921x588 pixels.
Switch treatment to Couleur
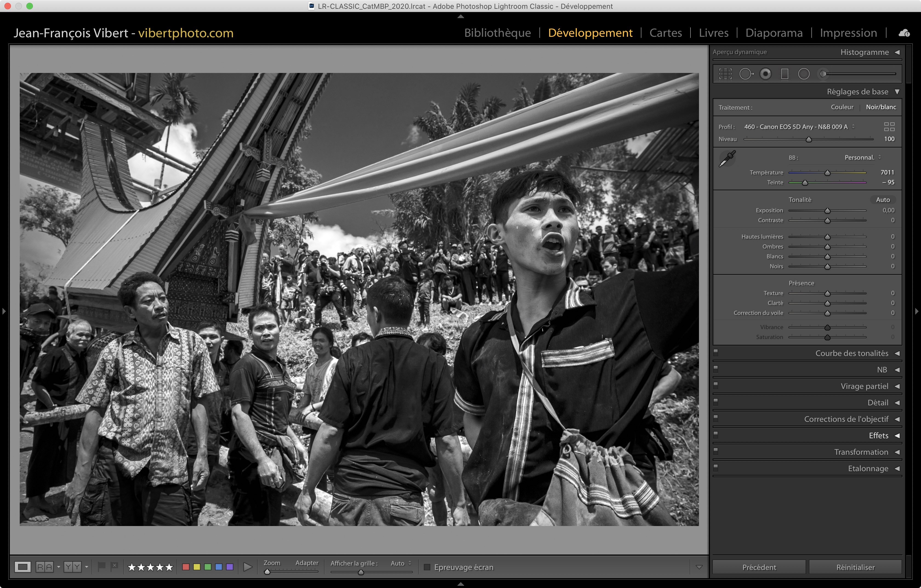click(x=842, y=107)
